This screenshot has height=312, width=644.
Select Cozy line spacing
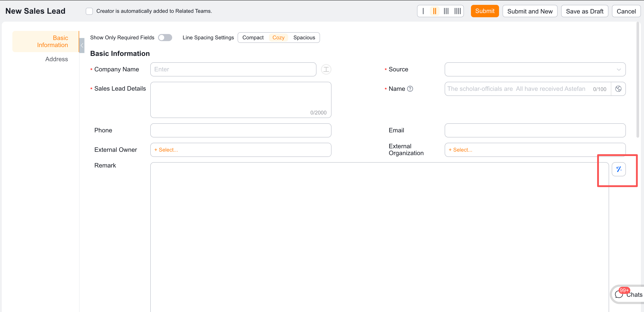point(278,38)
